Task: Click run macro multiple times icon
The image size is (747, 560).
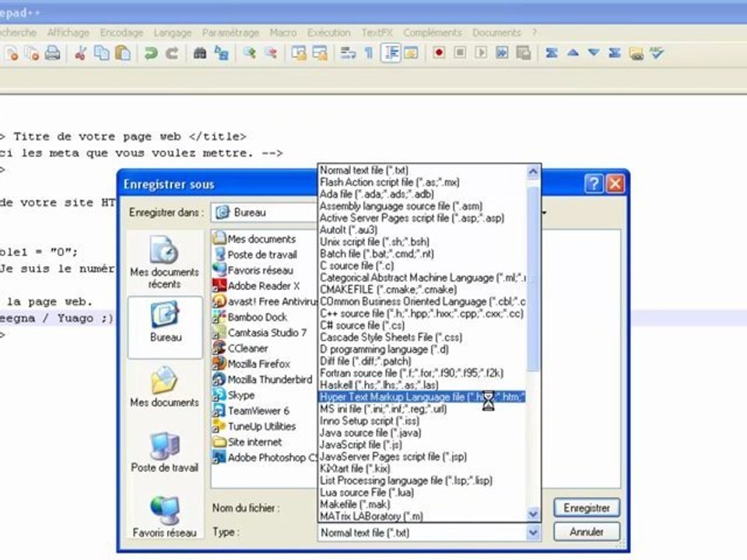Action: [502, 52]
